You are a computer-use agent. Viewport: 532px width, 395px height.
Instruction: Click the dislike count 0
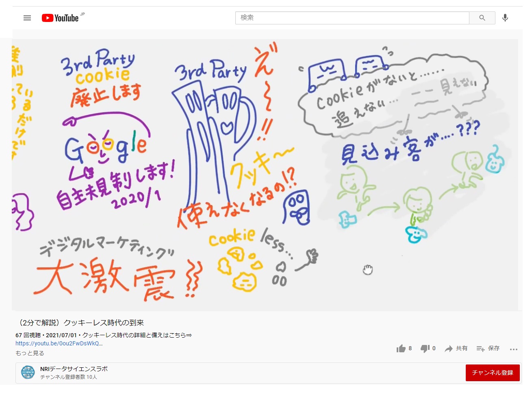point(434,348)
